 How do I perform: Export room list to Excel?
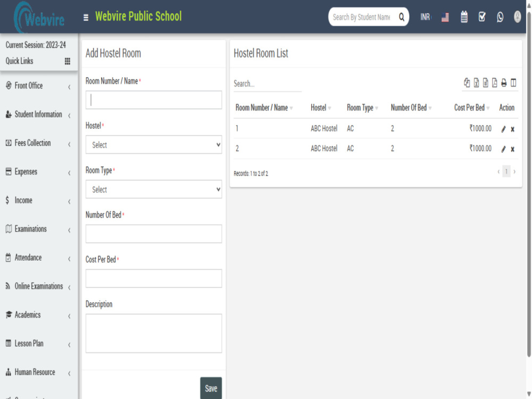[x=476, y=82]
